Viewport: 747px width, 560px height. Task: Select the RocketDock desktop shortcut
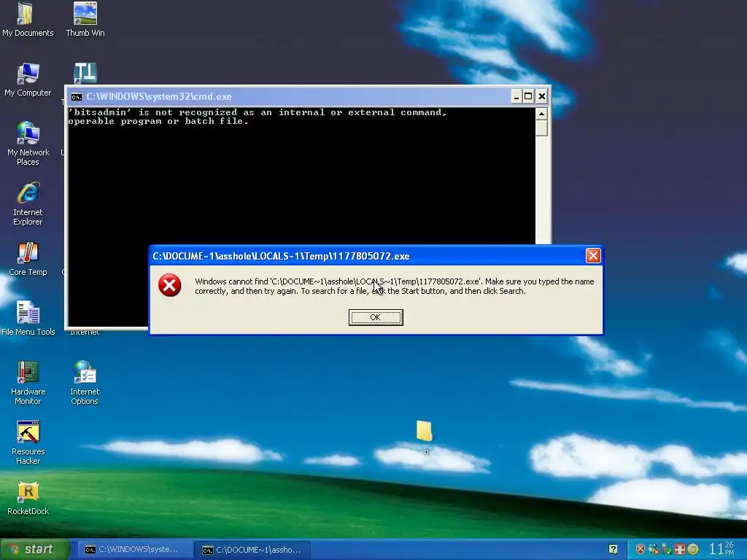click(28, 499)
